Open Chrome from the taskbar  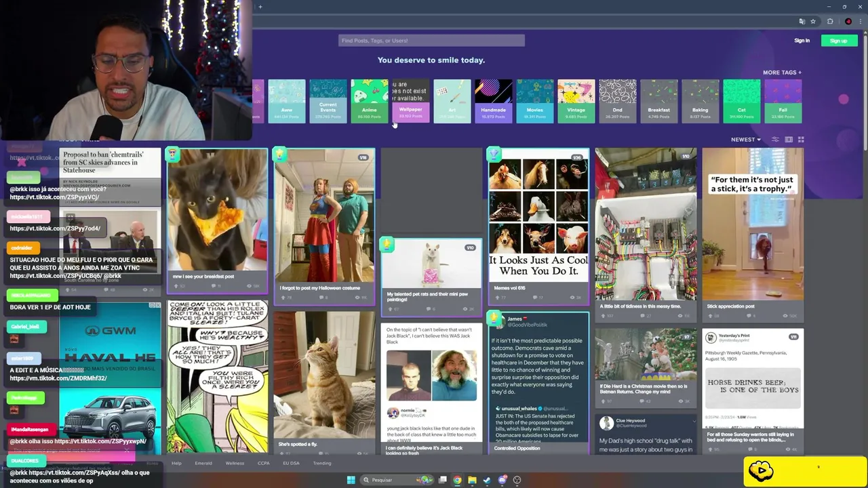[457, 480]
